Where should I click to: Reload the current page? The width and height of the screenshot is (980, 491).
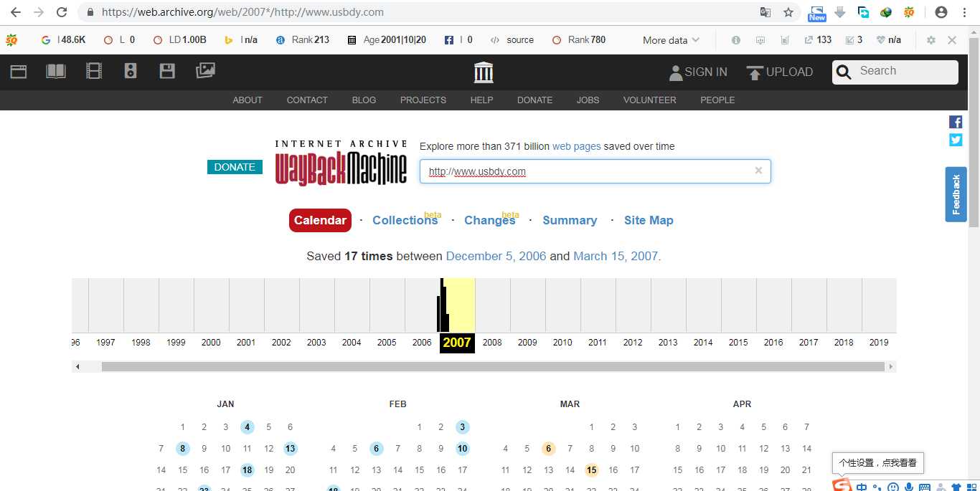62,12
